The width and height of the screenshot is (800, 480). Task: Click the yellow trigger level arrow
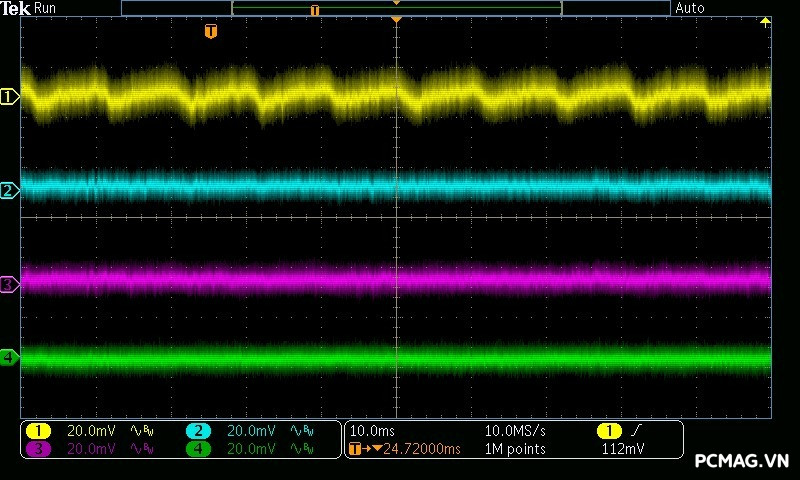pyautogui.click(x=765, y=22)
